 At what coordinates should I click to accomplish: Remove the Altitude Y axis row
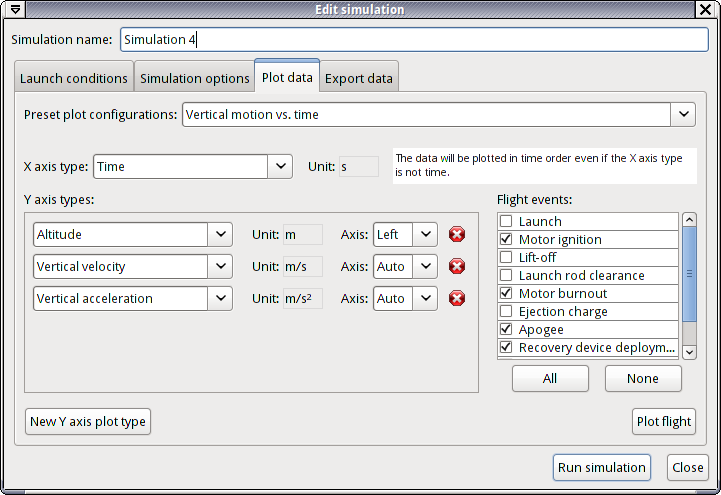(x=457, y=235)
